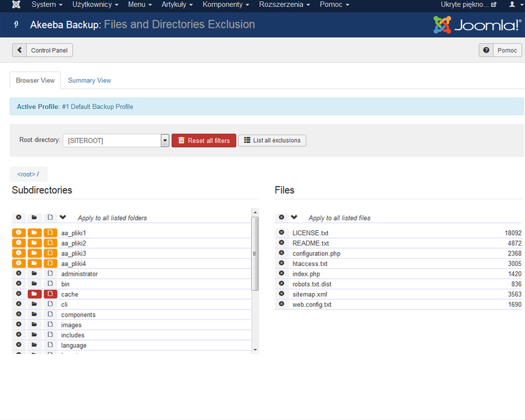Click the exclude icon for htaccess.txt
The height and width of the screenshot is (420, 525).
[282, 263]
